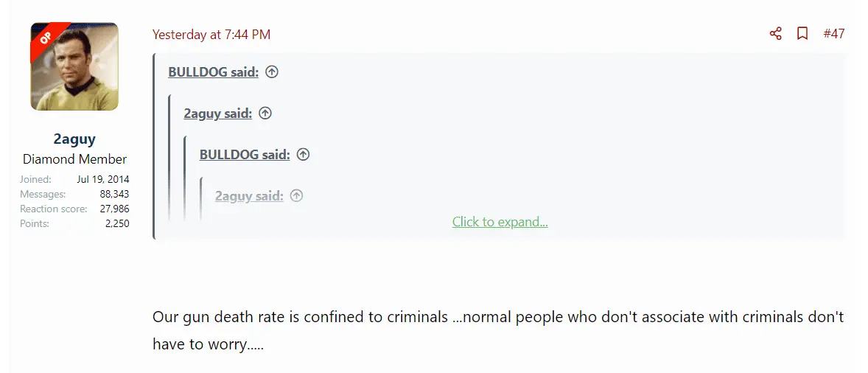The image size is (868, 373).
Task: Click the up-arrow icon beside the nested second BULLDOG said
Action: [x=303, y=155]
